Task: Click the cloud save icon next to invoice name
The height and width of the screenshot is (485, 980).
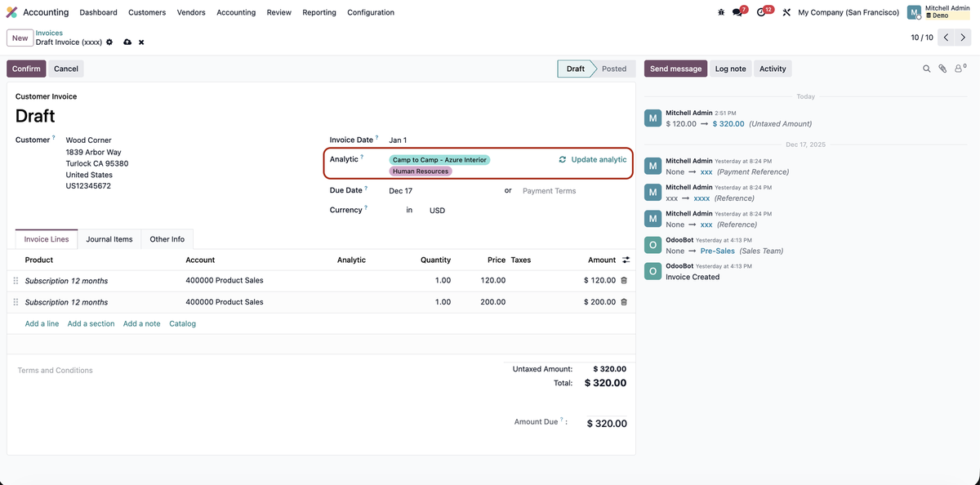Action: (127, 42)
